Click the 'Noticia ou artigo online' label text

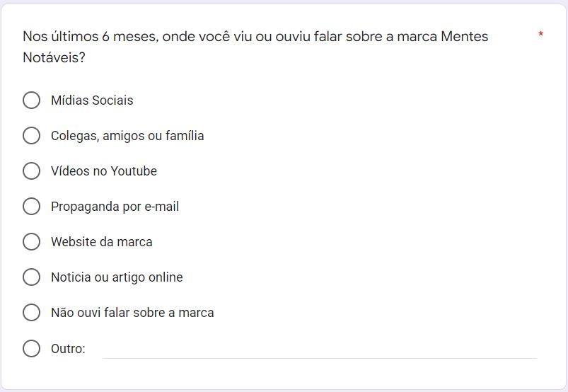[117, 277]
